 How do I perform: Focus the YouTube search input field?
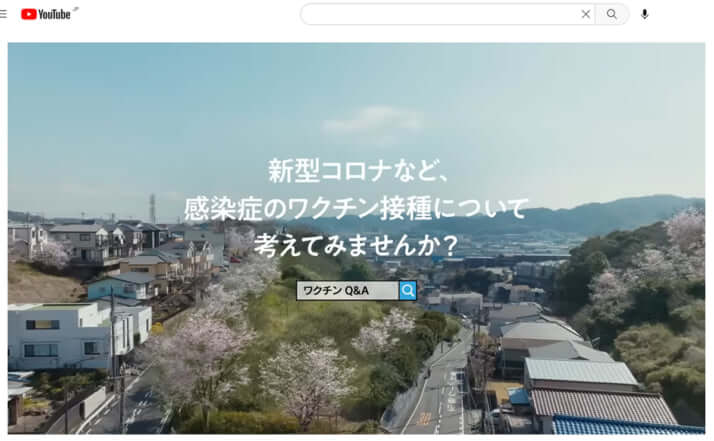click(440, 14)
